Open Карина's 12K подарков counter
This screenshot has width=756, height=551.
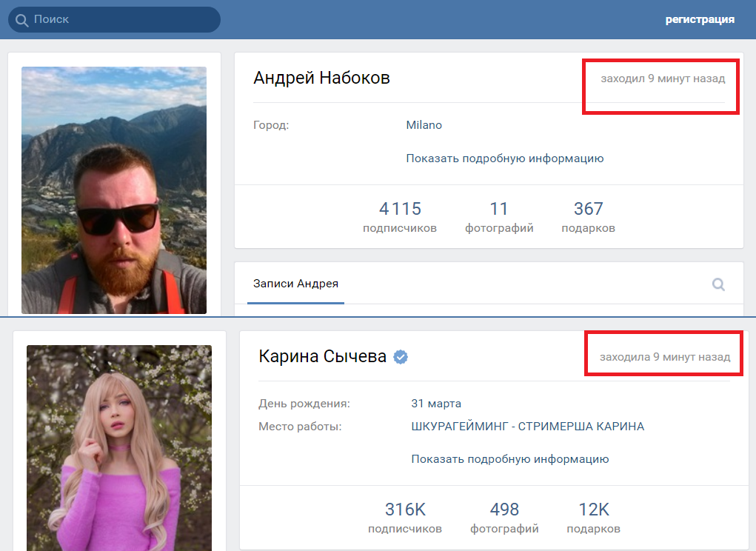pos(594,518)
